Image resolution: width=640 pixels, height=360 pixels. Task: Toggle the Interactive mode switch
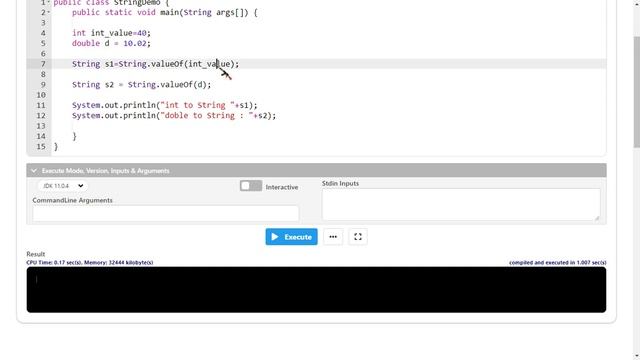(x=251, y=186)
